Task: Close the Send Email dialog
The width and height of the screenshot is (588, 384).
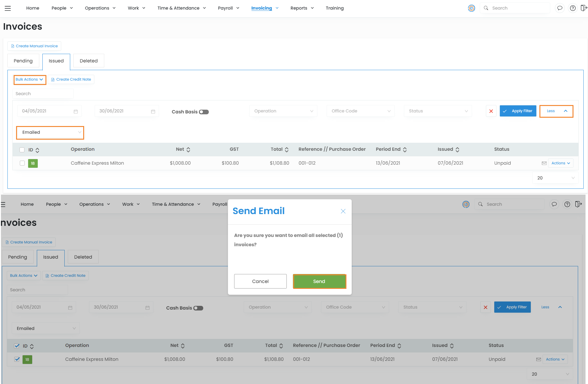Action: [x=343, y=211]
